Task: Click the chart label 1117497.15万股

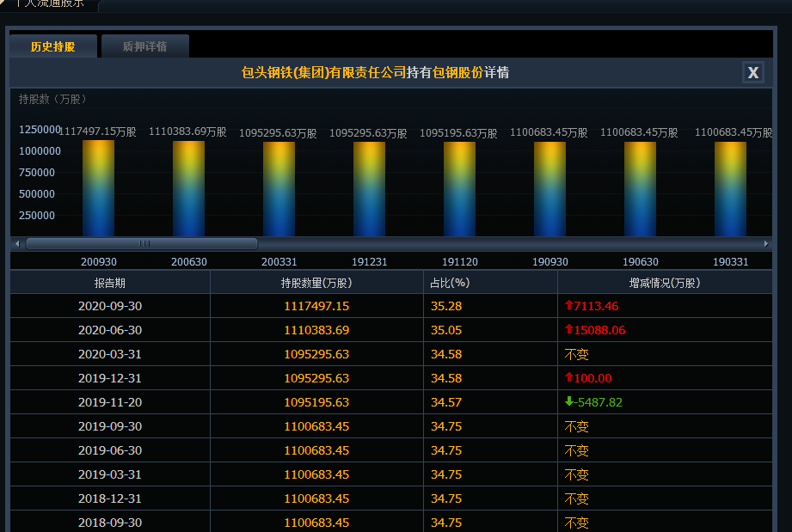Action: tap(98, 131)
